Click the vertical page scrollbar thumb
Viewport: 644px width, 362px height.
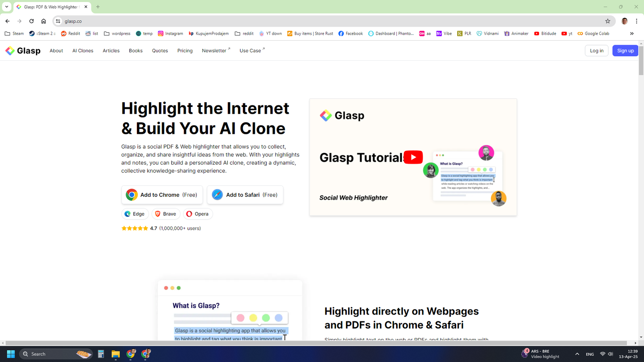click(641, 60)
